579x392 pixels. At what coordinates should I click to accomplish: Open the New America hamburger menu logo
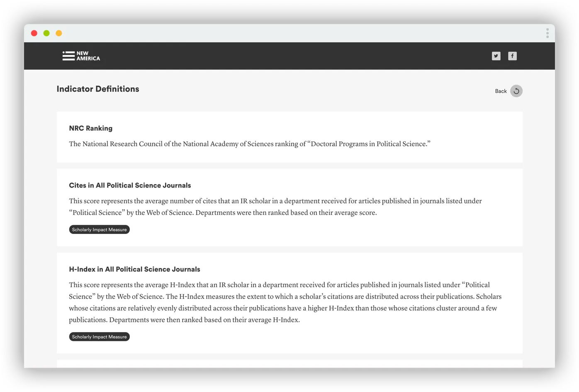67,56
